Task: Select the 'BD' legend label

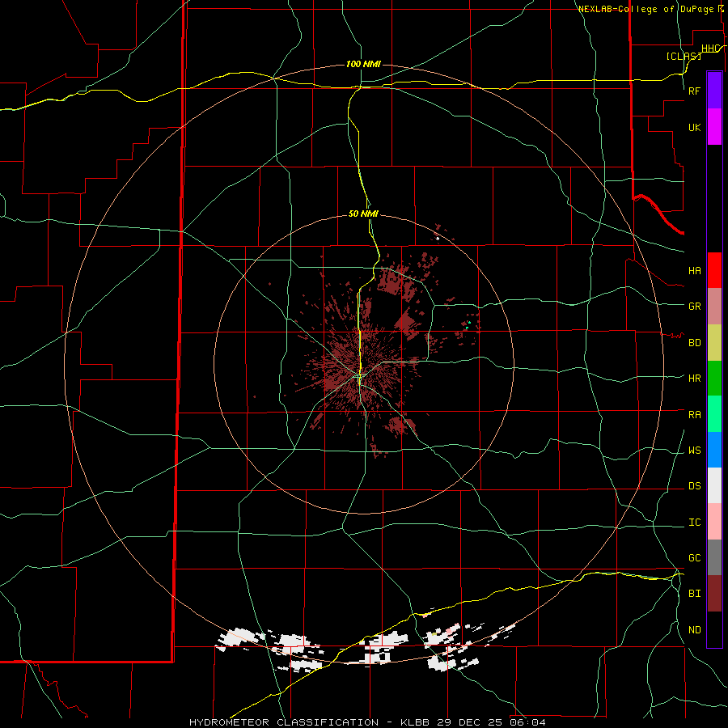Action: pyautogui.click(x=695, y=343)
